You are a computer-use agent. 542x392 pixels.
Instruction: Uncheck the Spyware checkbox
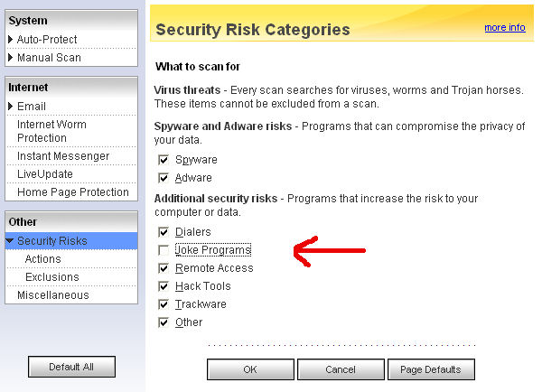164,160
